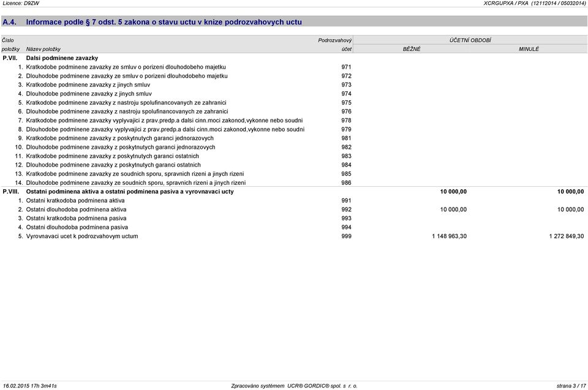
Task: Select 'Kratkodobe ... poskytnutych garanci ostatnich' row
Action: pos(294,156)
